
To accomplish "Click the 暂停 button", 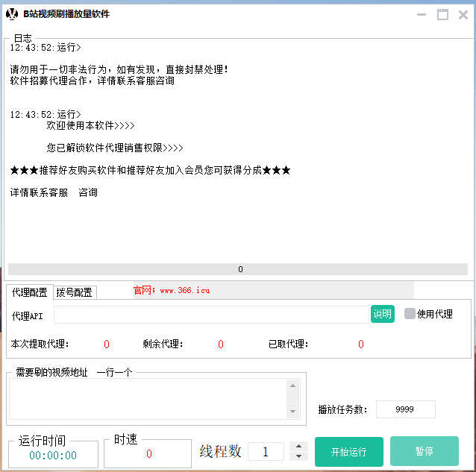I will (424, 452).
